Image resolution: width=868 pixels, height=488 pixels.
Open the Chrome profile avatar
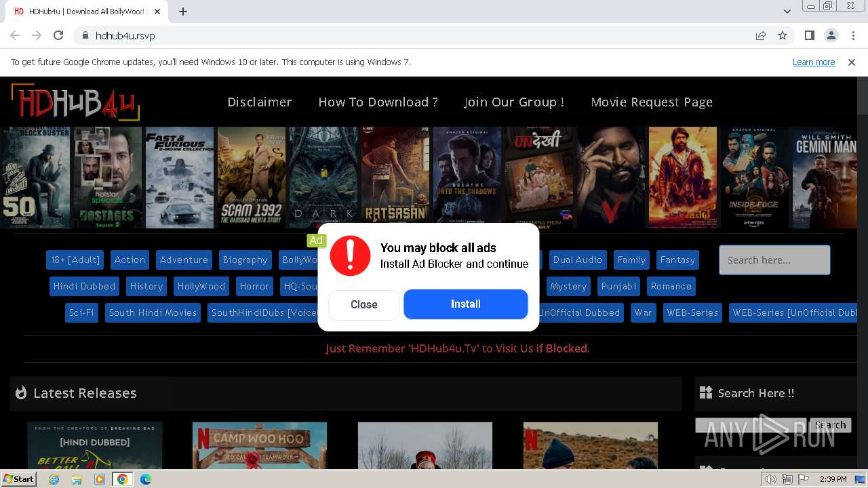tap(831, 35)
